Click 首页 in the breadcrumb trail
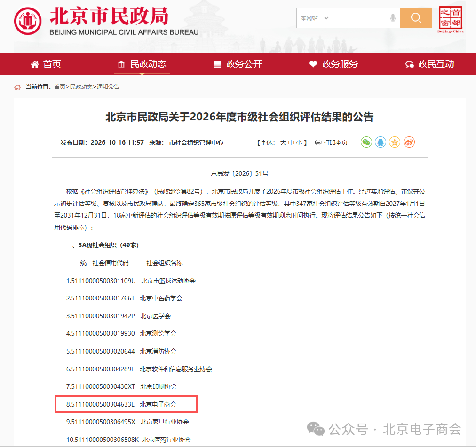 point(59,87)
